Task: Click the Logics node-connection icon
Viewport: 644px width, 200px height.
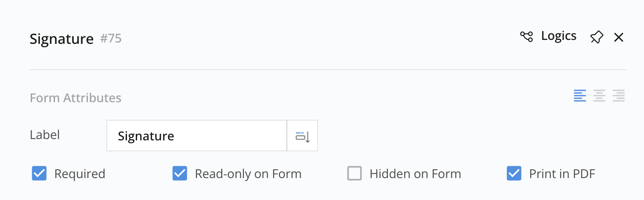Action: click(526, 37)
